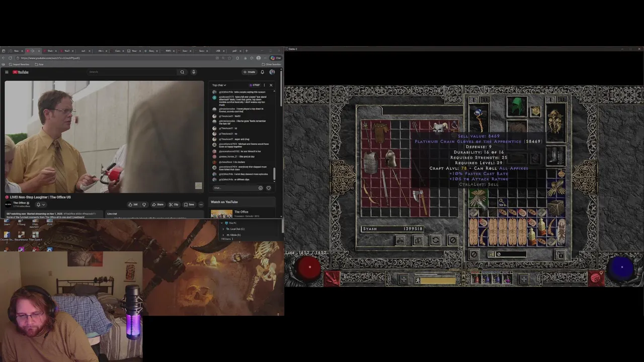Open the Clip tool for video

click(174, 205)
